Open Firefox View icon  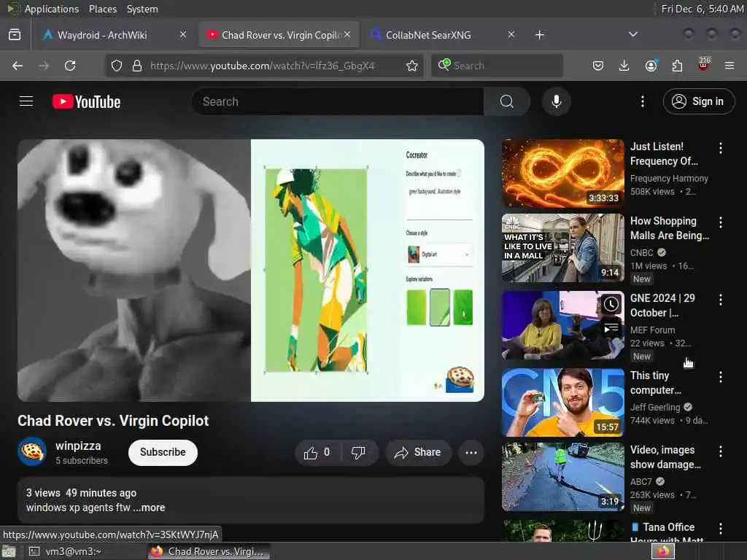point(15,35)
